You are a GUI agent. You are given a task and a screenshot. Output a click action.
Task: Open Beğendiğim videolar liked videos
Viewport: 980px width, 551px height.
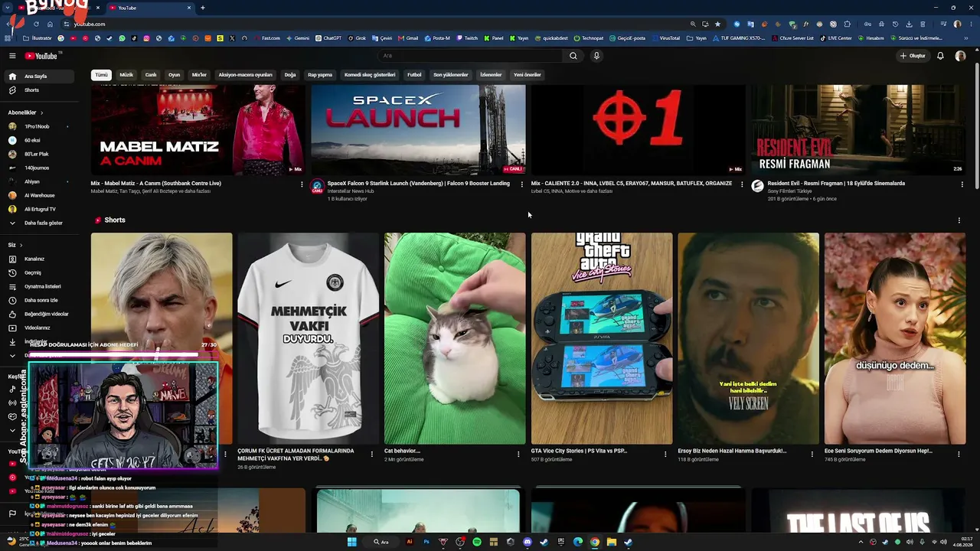(41, 314)
